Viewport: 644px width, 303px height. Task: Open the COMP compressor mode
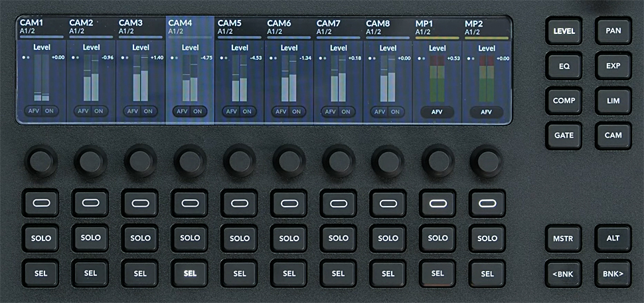[x=564, y=101]
